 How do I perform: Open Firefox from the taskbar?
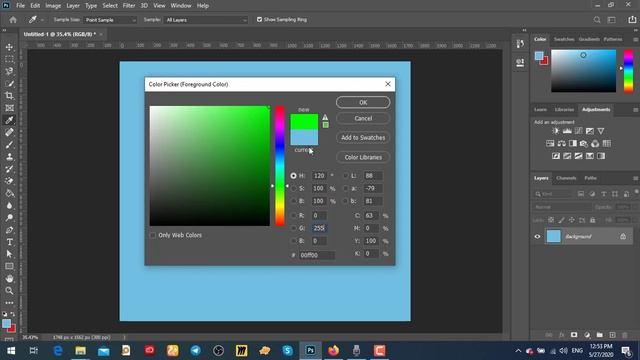point(333,350)
